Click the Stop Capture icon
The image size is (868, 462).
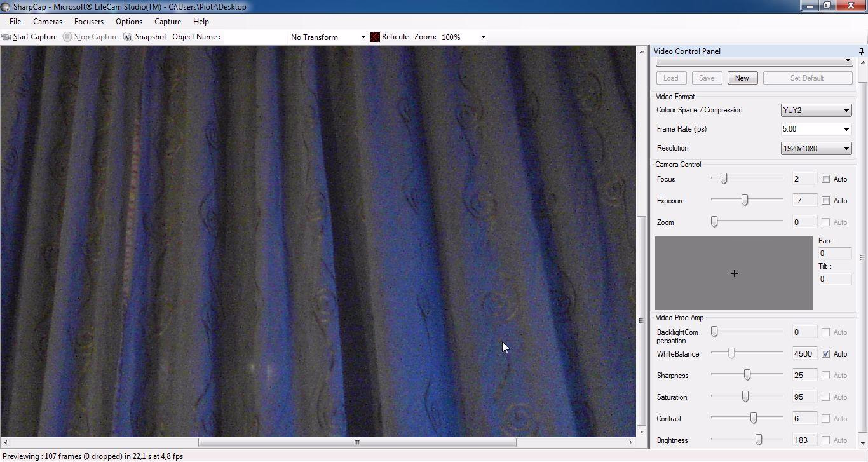click(x=67, y=37)
